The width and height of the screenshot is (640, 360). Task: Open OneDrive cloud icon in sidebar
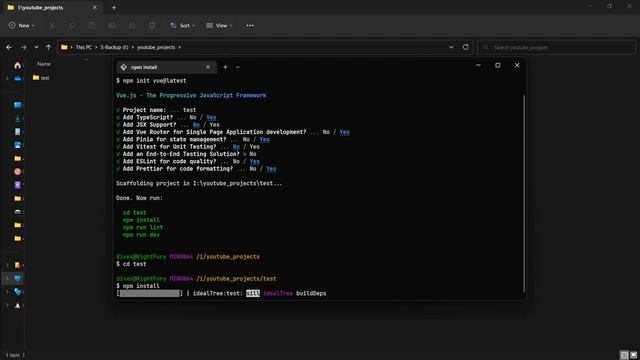point(18,78)
